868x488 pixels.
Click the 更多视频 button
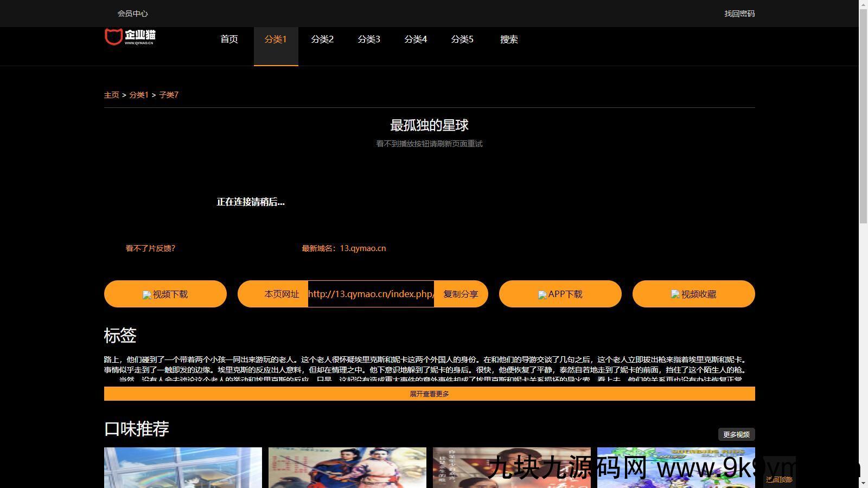tap(735, 434)
